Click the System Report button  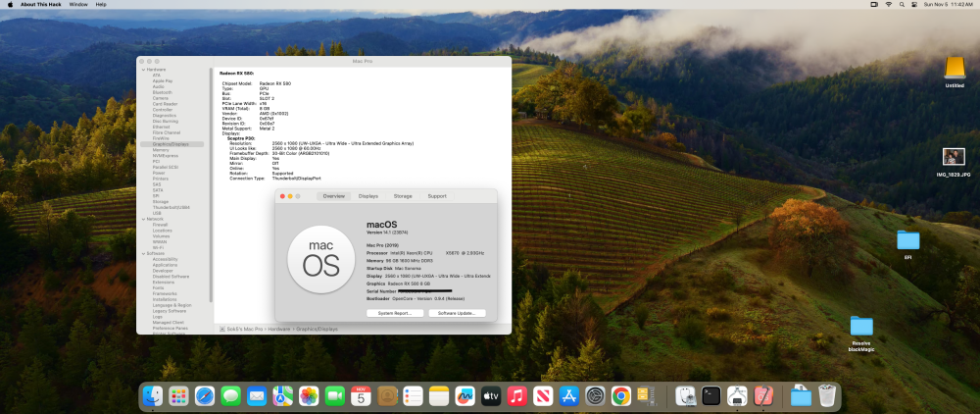394,313
